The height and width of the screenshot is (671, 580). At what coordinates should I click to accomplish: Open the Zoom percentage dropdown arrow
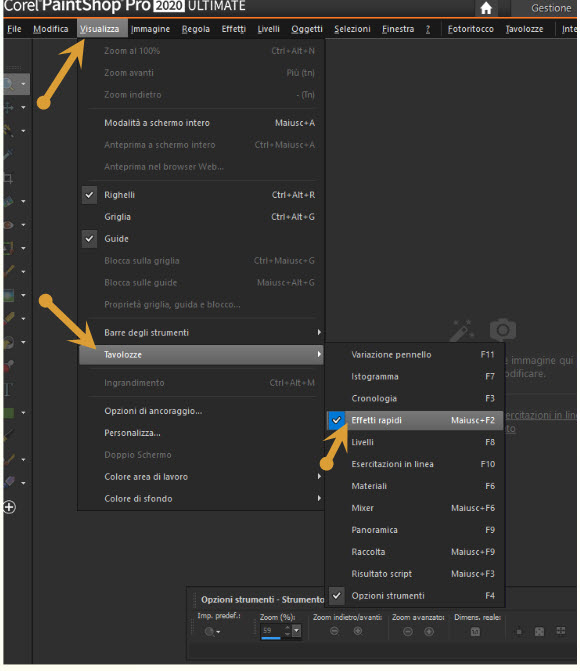click(296, 630)
